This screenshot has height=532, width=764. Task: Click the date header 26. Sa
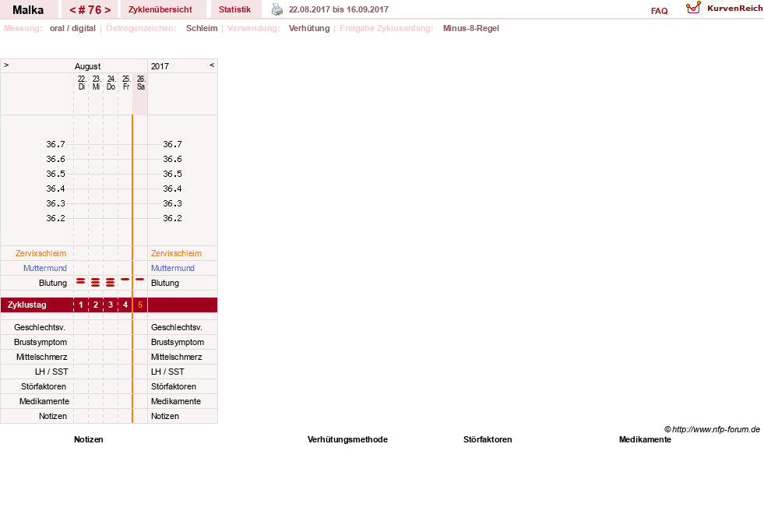141,83
